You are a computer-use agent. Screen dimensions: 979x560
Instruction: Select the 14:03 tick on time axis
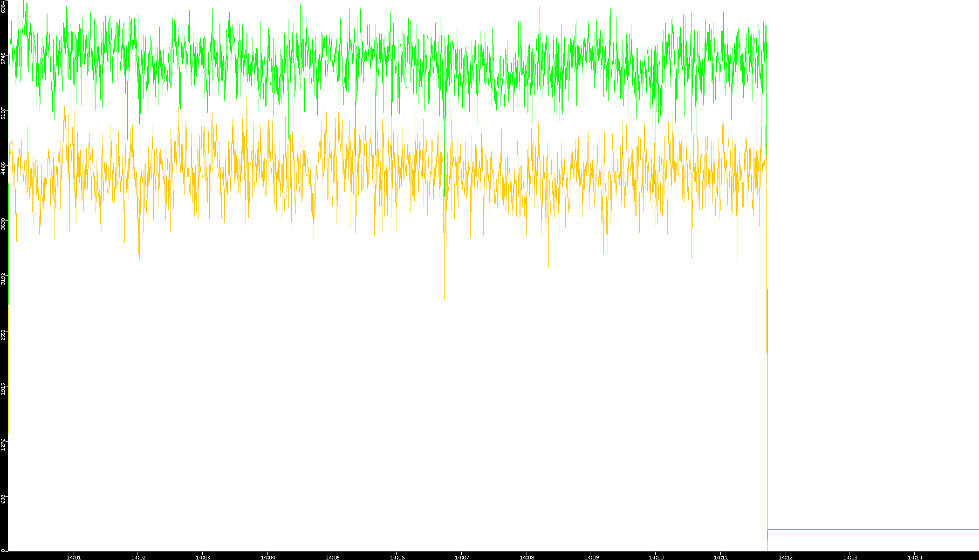click(x=203, y=557)
